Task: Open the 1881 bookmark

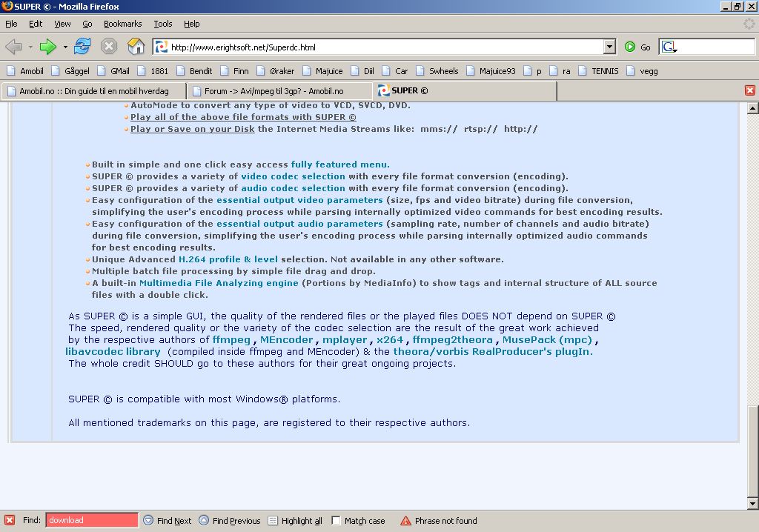Action: [153, 71]
